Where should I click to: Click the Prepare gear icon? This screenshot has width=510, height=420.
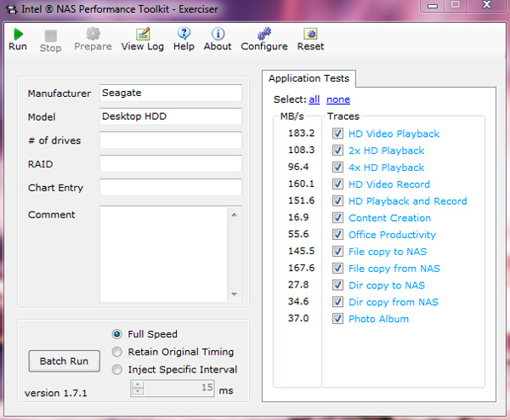pos(93,34)
